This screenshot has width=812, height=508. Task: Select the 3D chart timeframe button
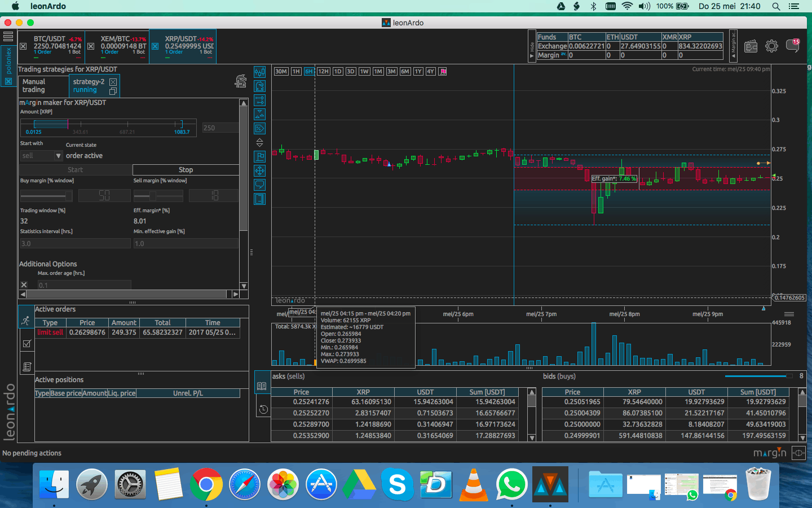point(351,72)
